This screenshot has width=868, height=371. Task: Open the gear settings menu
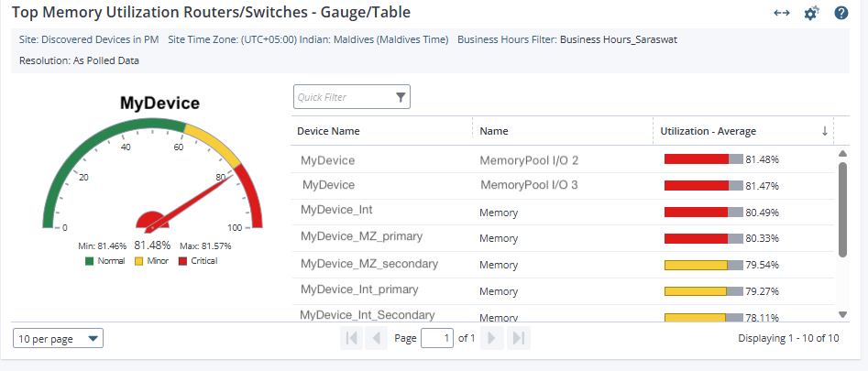(811, 13)
